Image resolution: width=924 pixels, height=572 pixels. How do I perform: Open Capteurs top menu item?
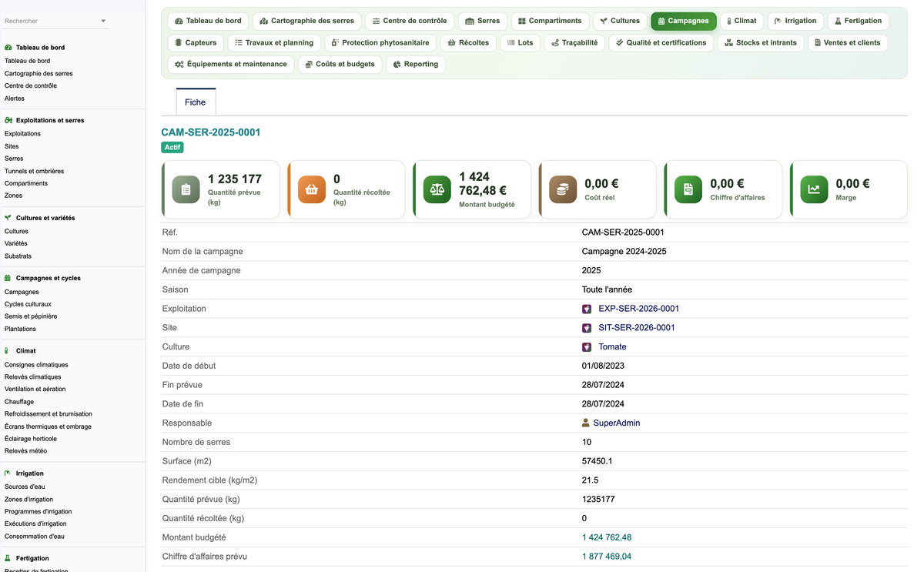196,42
